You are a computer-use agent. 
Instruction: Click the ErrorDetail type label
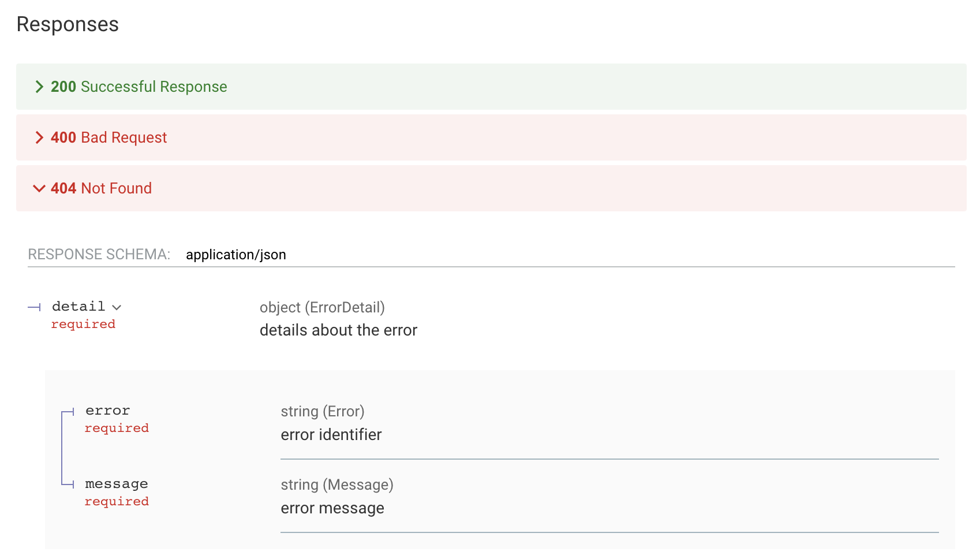tap(347, 307)
